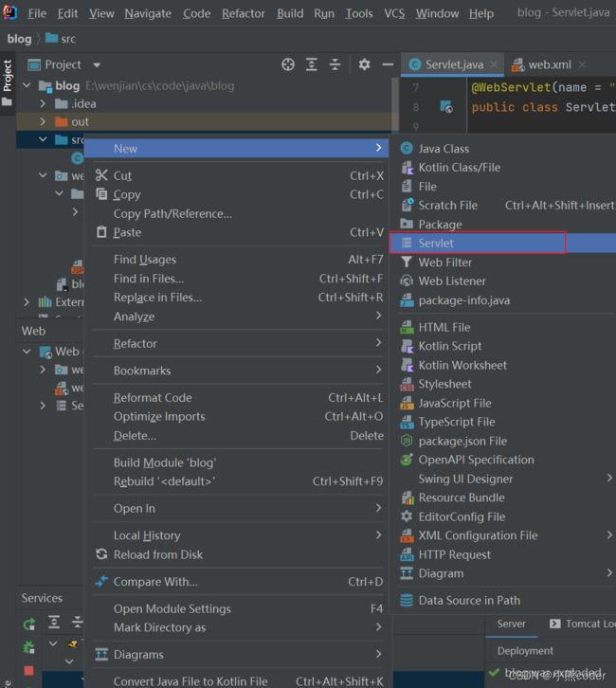The height and width of the screenshot is (688, 616).
Task: Click the package.json File icon
Action: pos(407,441)
